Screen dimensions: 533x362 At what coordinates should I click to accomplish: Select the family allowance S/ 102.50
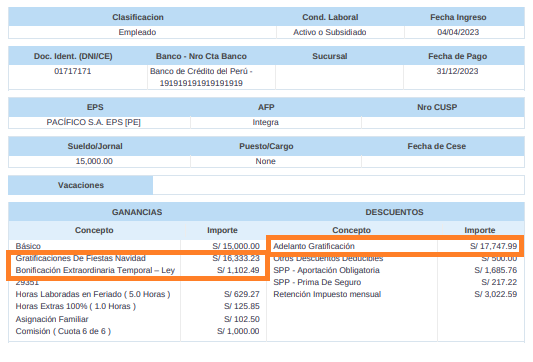point(242,319)
